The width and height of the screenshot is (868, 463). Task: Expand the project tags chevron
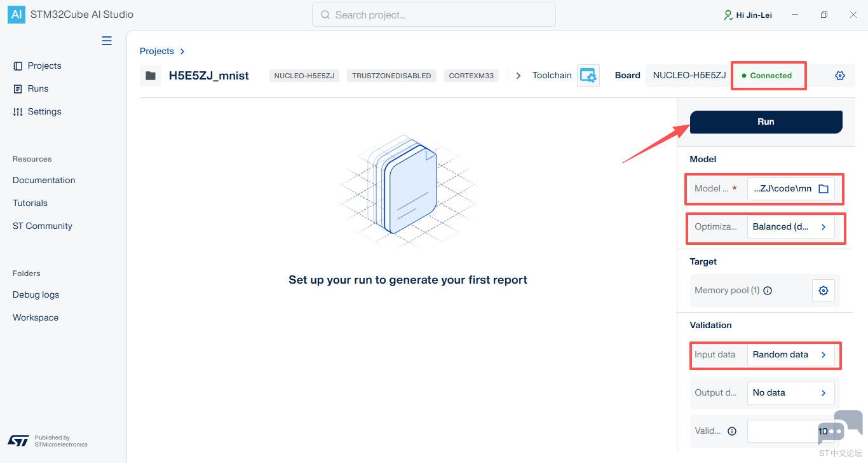(519, 76)
